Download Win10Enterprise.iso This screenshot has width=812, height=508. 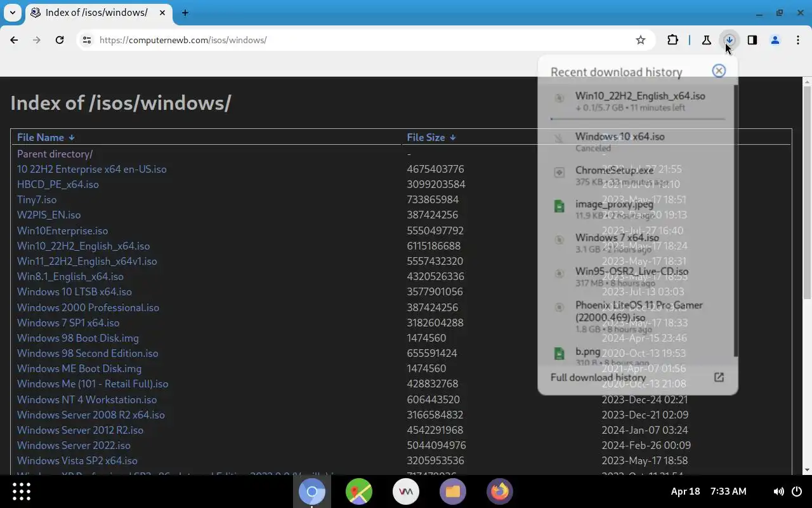pos(62,231)
